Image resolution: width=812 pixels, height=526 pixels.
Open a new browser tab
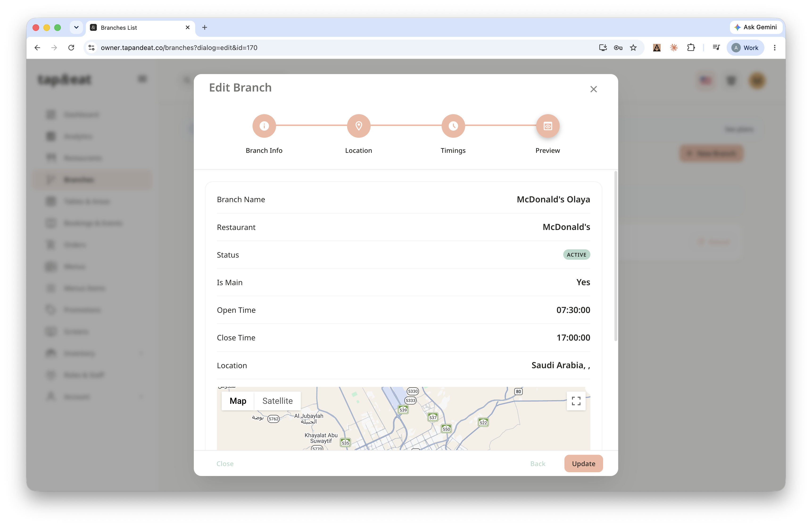pyautogui.click(x=204, y=28)
